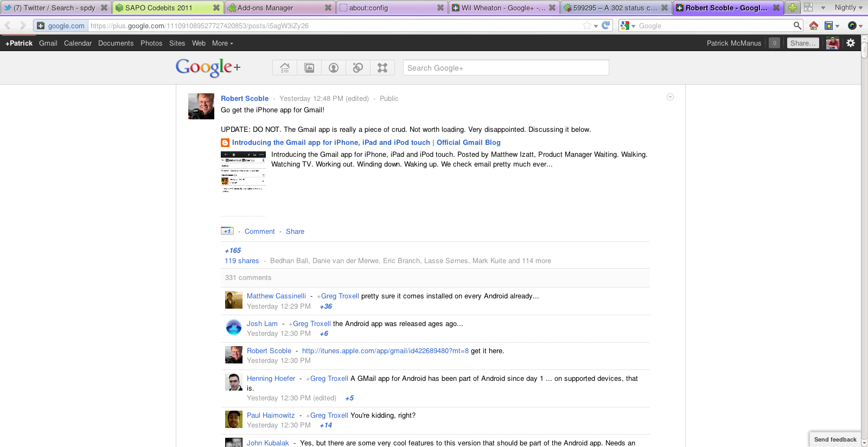Click browser Home icon

(813, 25)
